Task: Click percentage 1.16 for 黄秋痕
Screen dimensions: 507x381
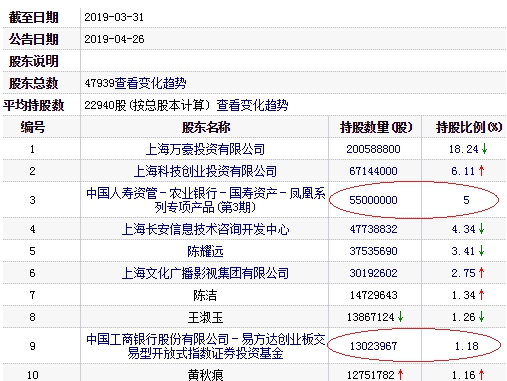Action: click(463, 375)
